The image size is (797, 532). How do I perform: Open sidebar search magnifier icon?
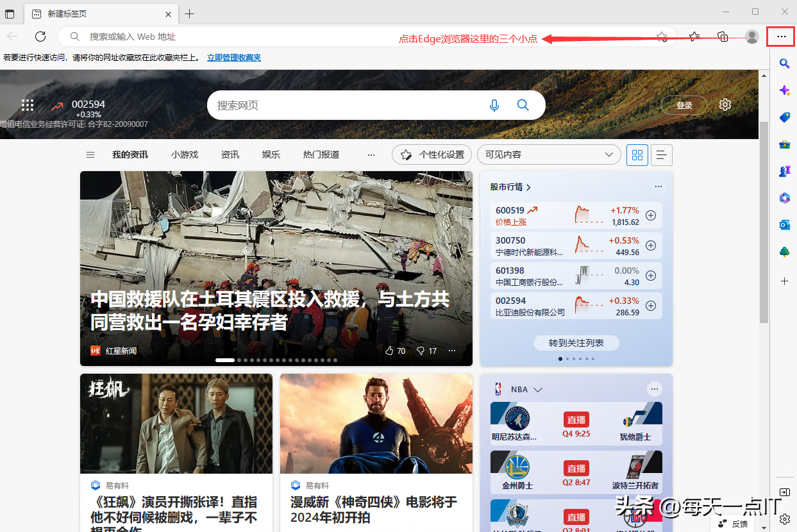coord(784,63)
